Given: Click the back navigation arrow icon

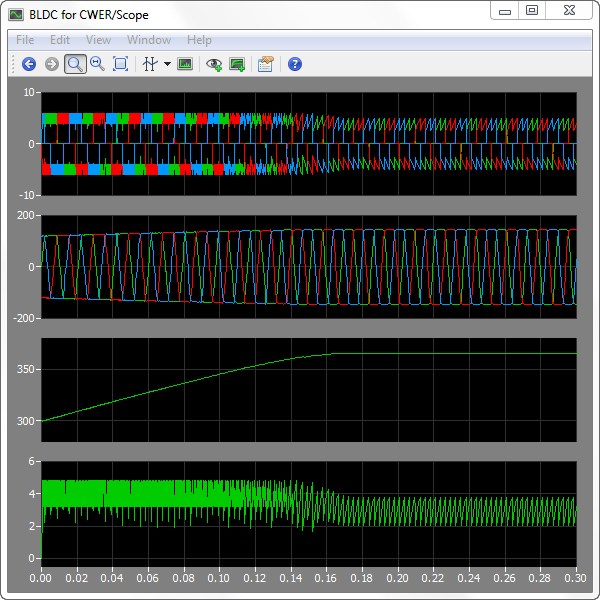Looking at the screenshot, I should 28,64.
